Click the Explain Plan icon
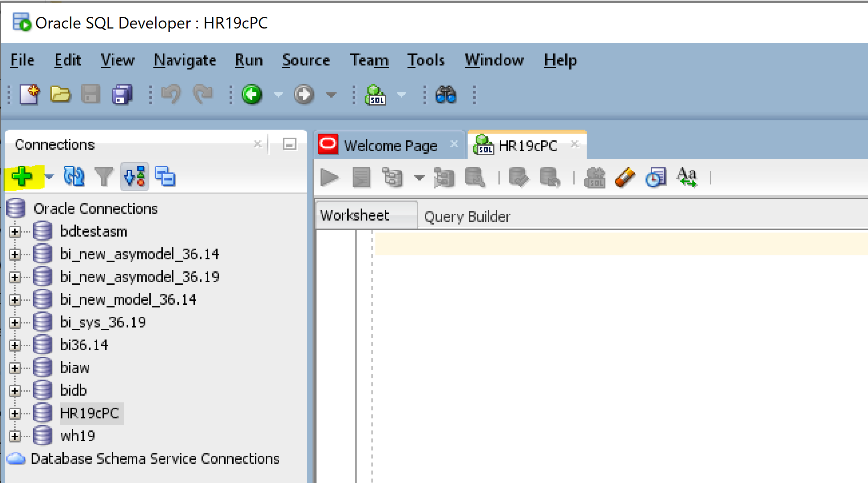Screen dimensions: 868x483 click(393, 177)
